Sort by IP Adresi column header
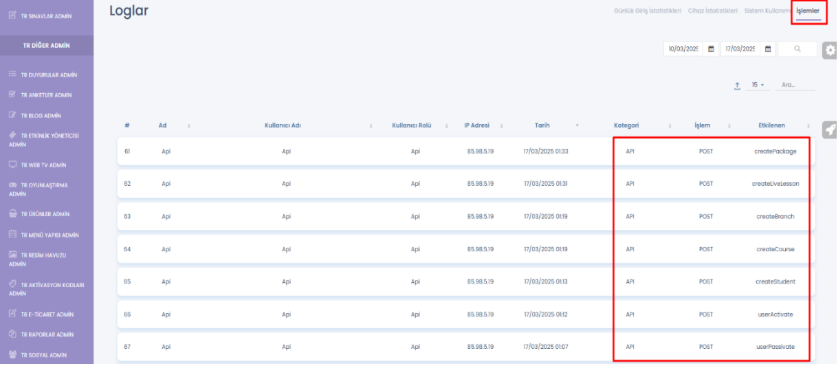This screenshot has width=839, height=365. (x=476, y=125)
